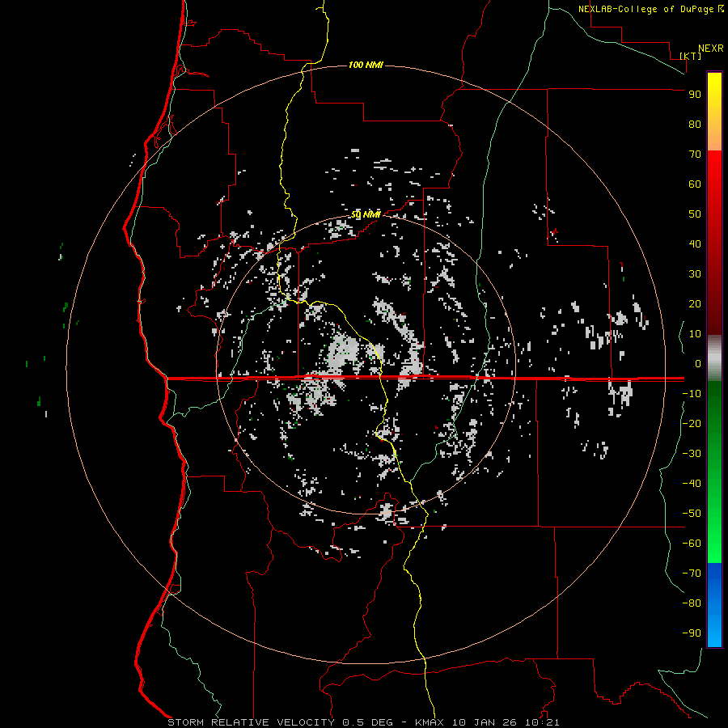Image resolution: width=728 pixels, height=728 pixels.
Task: Pick the bright green segment of the color bar
Action: [x=714, y=472]
